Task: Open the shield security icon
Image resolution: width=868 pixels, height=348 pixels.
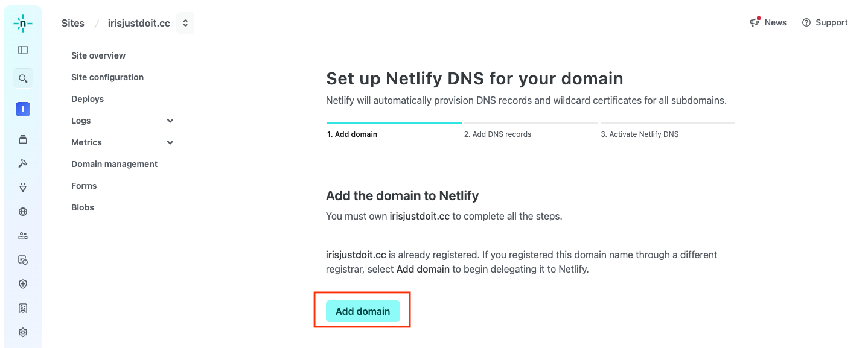Action: [23, 284]
